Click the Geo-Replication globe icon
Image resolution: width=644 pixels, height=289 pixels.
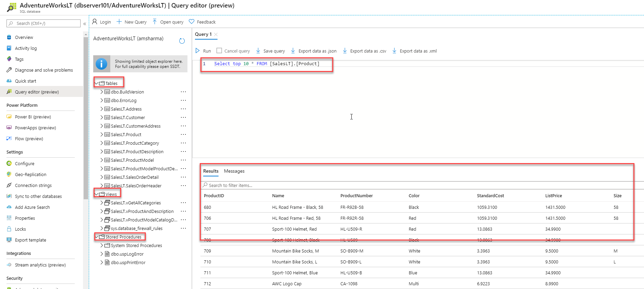pos(9,174)
